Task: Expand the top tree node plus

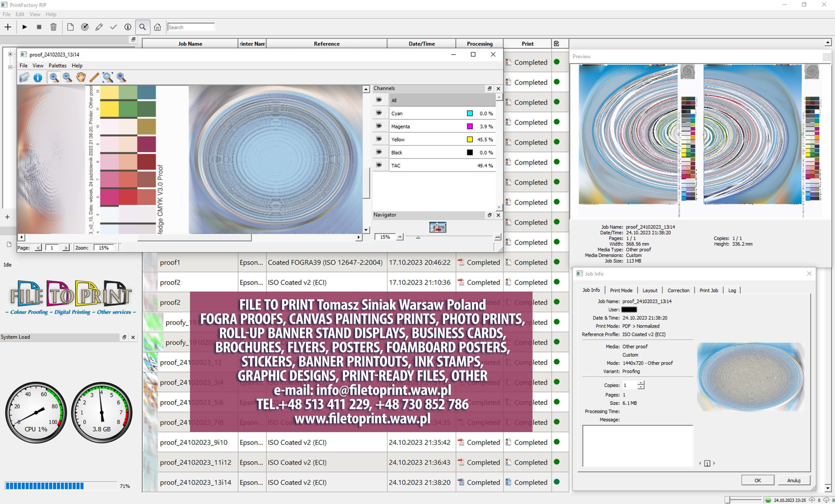Action: [x=10, y=54]
